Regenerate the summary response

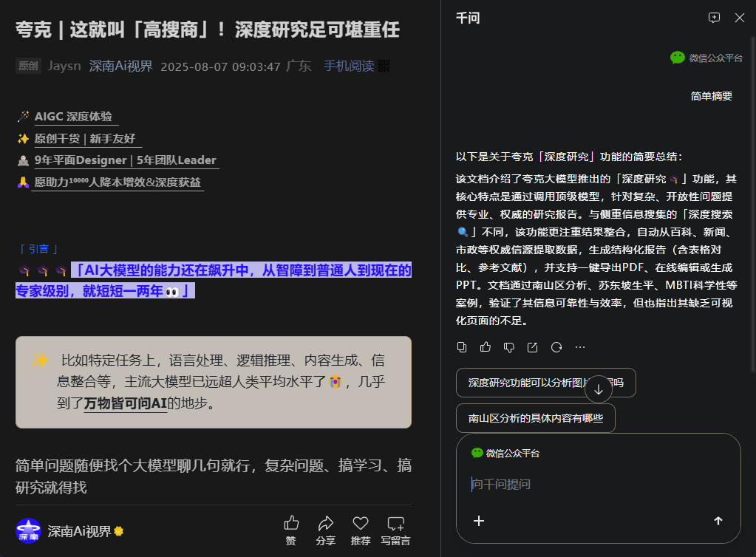pyautogui.click(x=556, y=346)
